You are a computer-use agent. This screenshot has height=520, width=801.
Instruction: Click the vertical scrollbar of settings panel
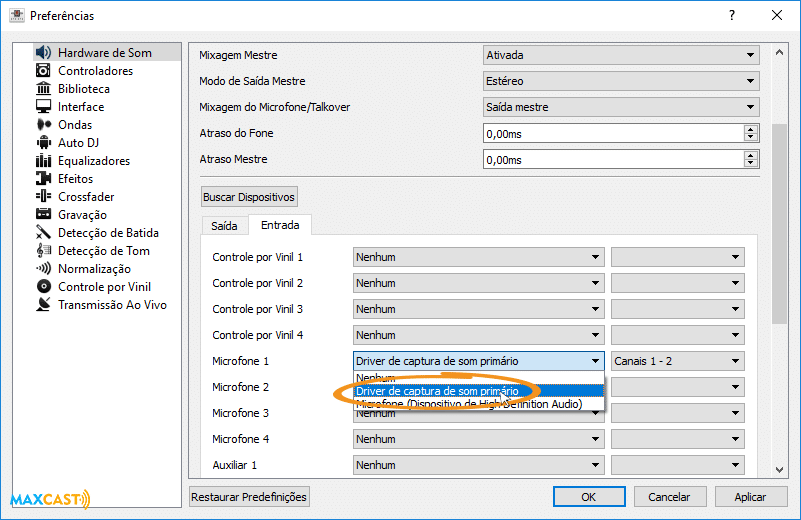779,220
